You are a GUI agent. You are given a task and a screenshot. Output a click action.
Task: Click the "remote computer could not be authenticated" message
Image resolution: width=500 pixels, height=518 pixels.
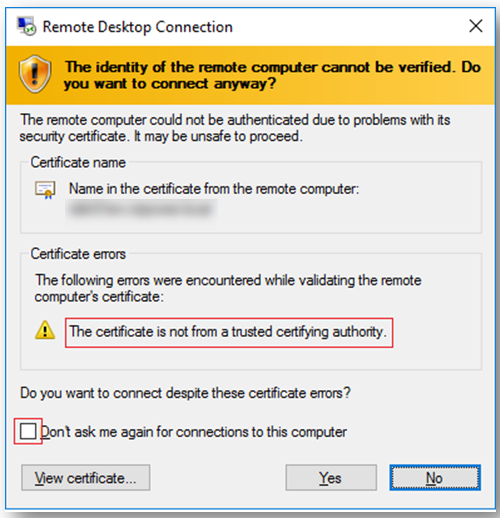point(235,128)
